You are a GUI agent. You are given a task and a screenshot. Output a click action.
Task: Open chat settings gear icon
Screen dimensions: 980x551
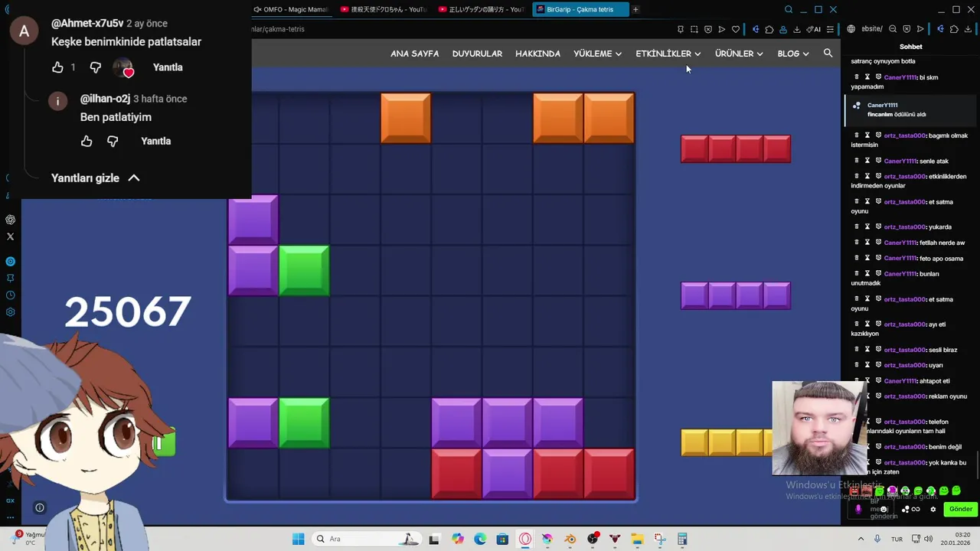tap(933, 509)
